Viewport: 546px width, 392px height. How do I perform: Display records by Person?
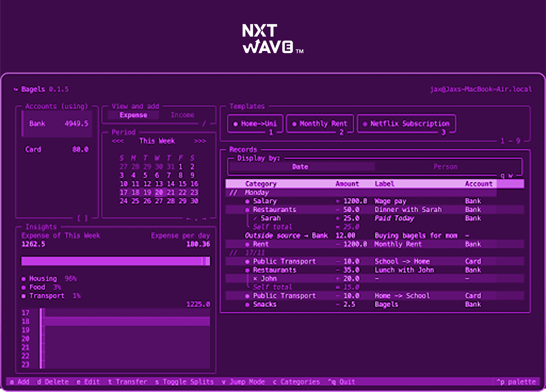coord(445,167)
